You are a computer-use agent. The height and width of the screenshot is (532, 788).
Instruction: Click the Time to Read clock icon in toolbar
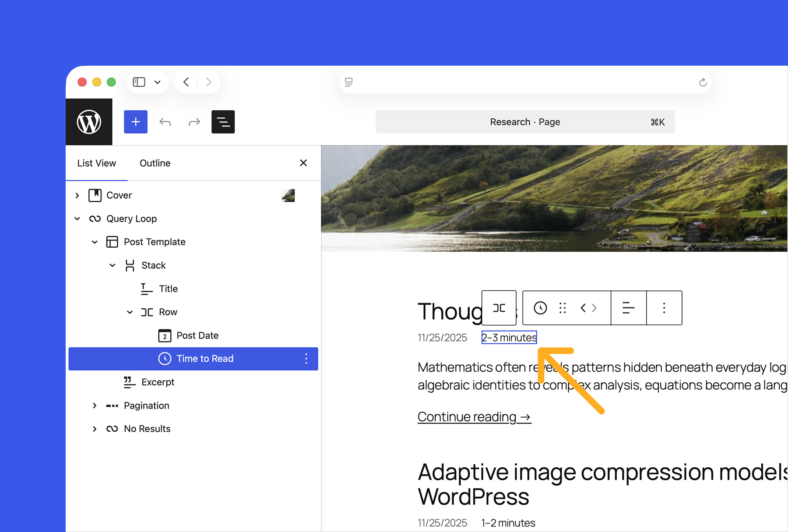pyautogui.click(x=540, y=308)
